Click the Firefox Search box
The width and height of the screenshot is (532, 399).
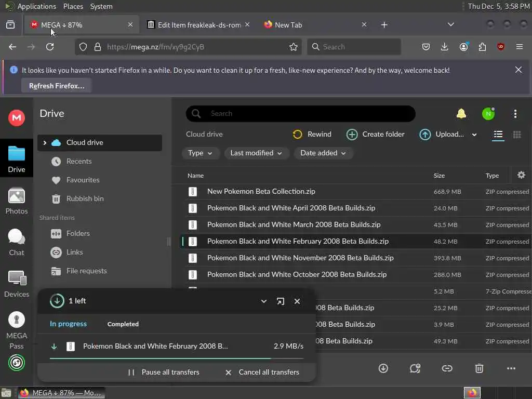(354, 47)
